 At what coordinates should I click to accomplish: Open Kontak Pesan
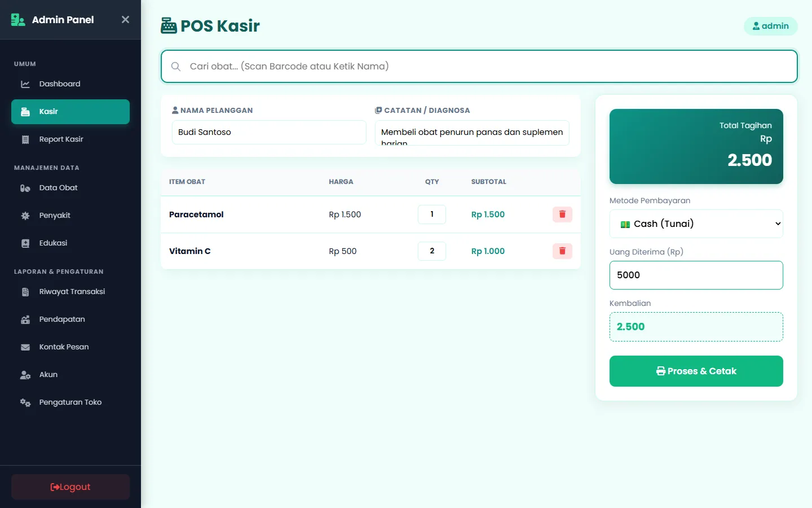[x=70, y=347]
